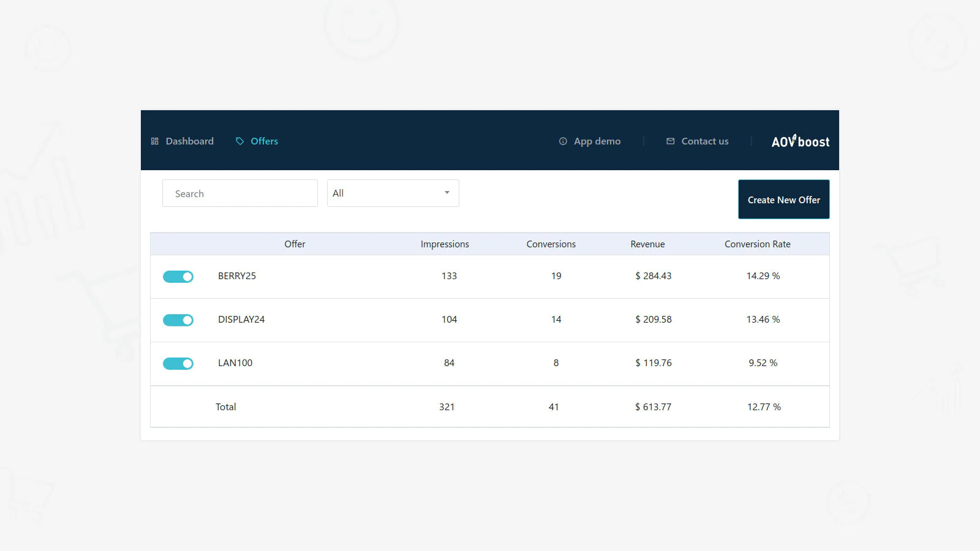Image resolution: width=980 pixels, height=551 pixels.
Task: Expand the All filter dropdown
Action: point(393,193)
